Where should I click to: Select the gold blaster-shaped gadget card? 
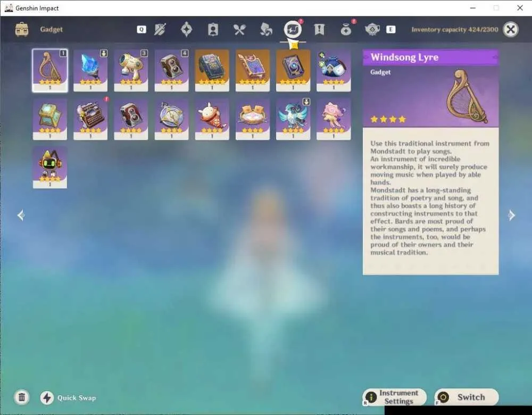click(131, 71)
